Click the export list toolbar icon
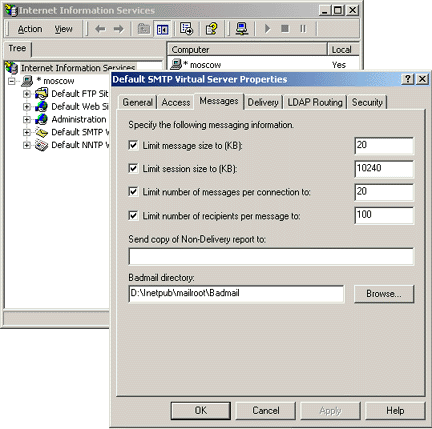 (186, 29)
